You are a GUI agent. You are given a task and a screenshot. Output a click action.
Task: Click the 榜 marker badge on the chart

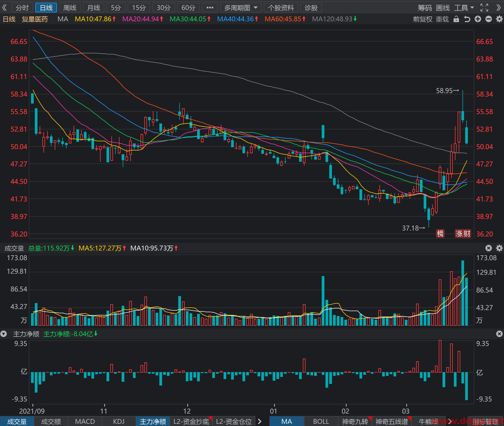[x=440, y=233]
